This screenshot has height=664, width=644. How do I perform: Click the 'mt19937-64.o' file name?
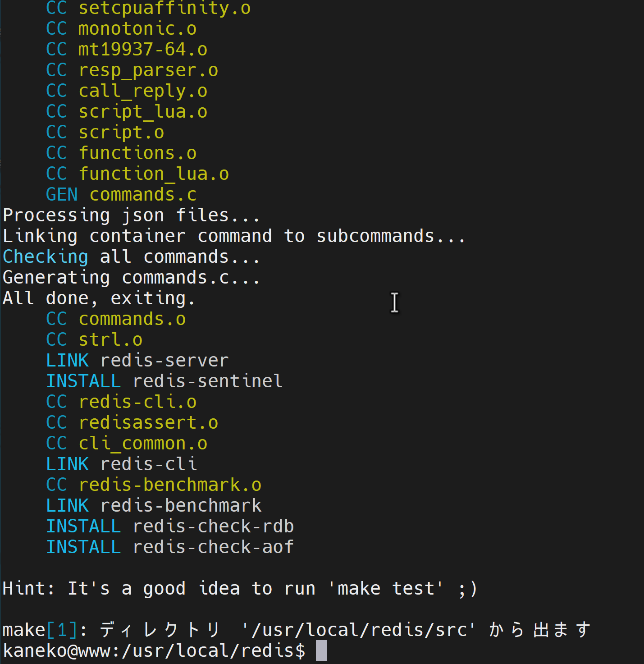[x=143, y=49]
